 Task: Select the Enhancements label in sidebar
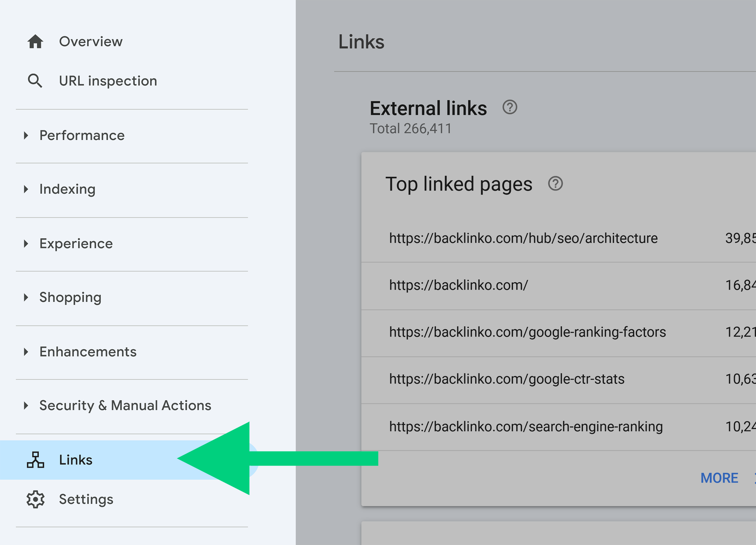click(88, 352)
